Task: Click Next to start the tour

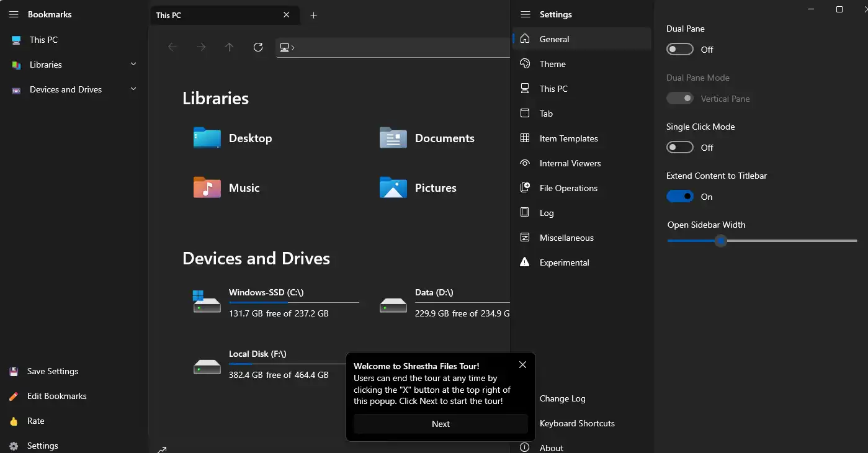Action: tap(441, 424)
